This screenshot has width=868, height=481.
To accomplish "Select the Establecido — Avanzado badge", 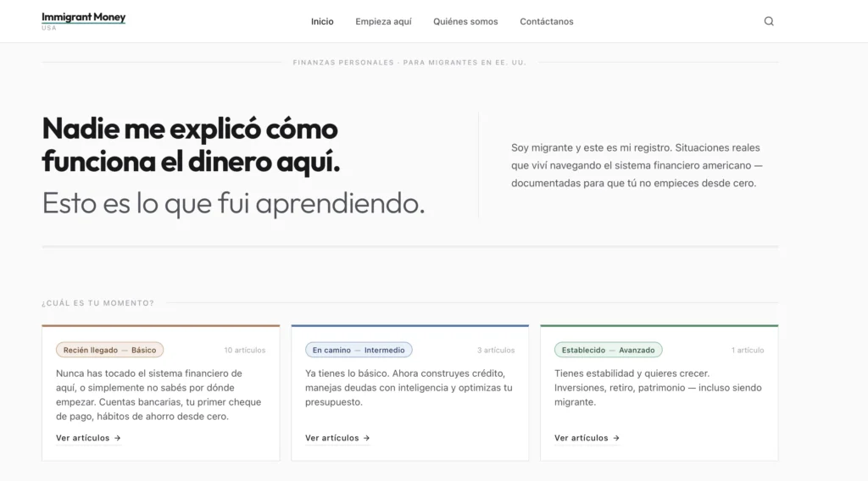I will (609, 350).
